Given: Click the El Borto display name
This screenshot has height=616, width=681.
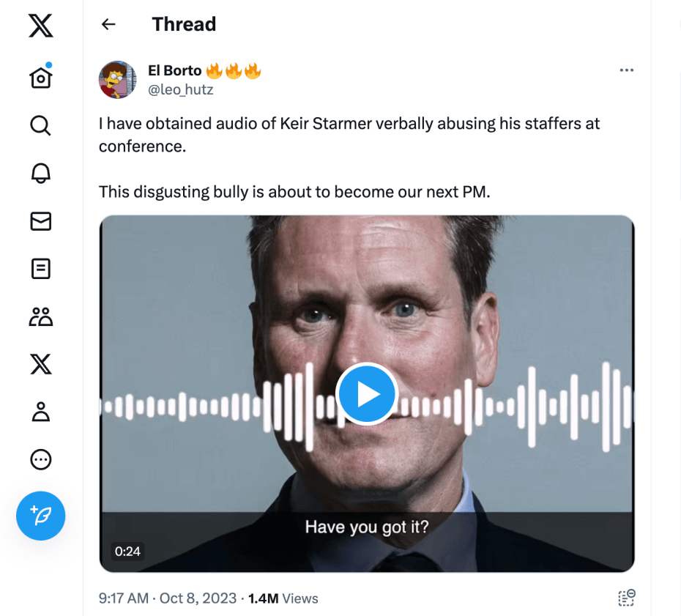Looking at the screenshot, I should [174, 71].
